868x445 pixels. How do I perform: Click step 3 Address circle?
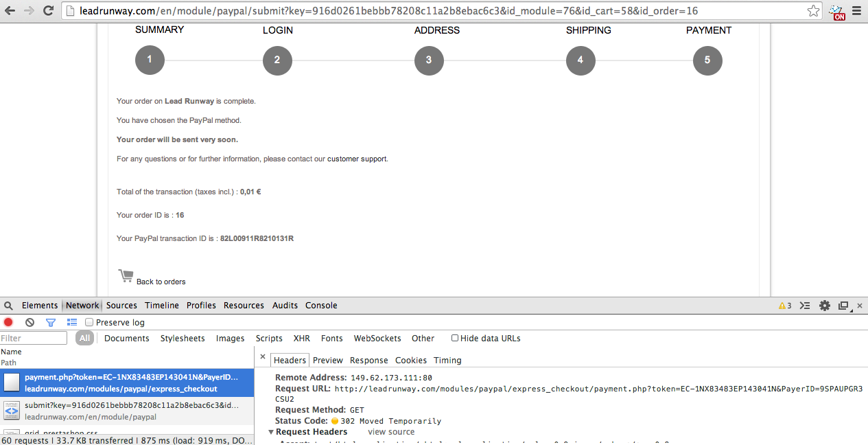click(x=429, y=60)
